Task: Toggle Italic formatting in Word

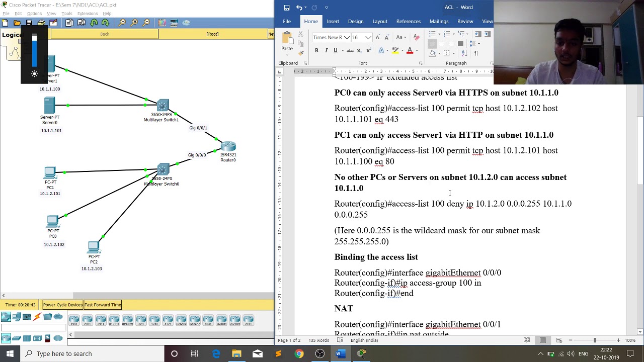Action: point(326,51)
